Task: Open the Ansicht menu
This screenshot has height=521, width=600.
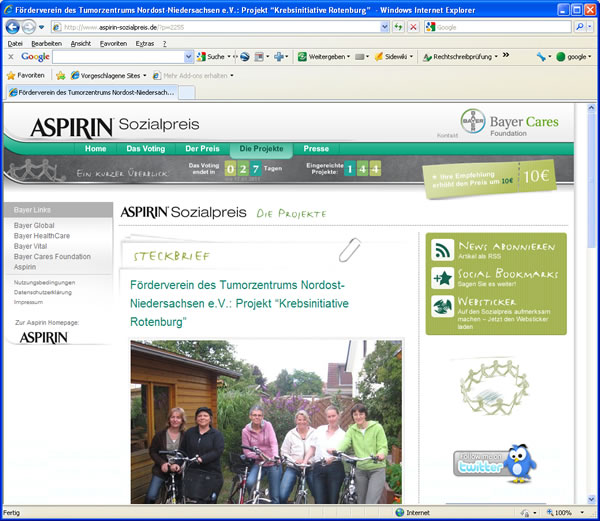Action: click(x=81, y=44)
